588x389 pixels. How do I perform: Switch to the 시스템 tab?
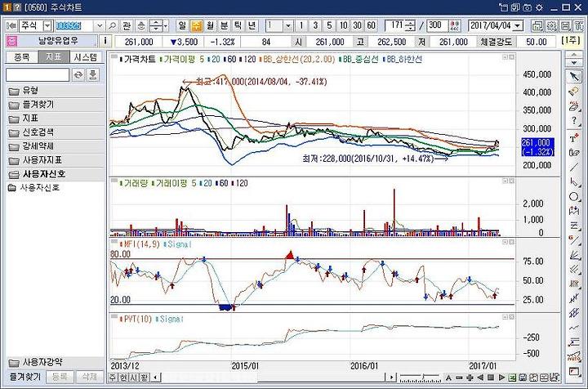click(x=86, y=57)
